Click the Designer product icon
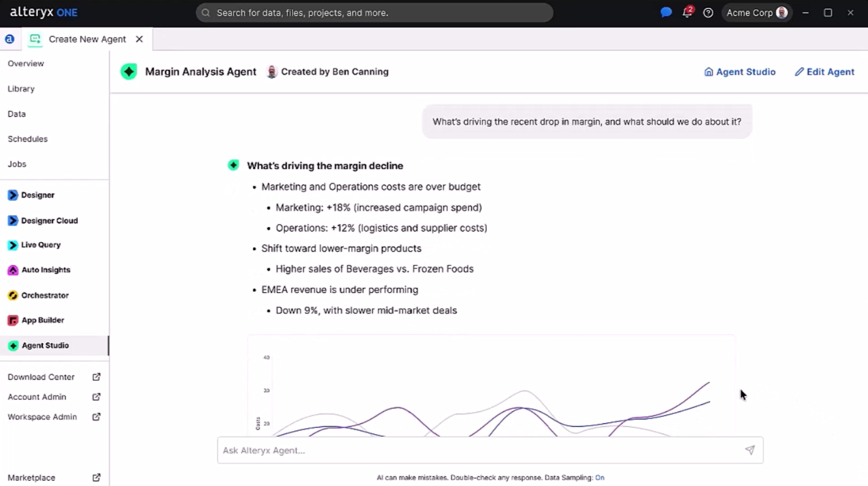The width and height of the screenshot is (868, 486). coord(13,195)
